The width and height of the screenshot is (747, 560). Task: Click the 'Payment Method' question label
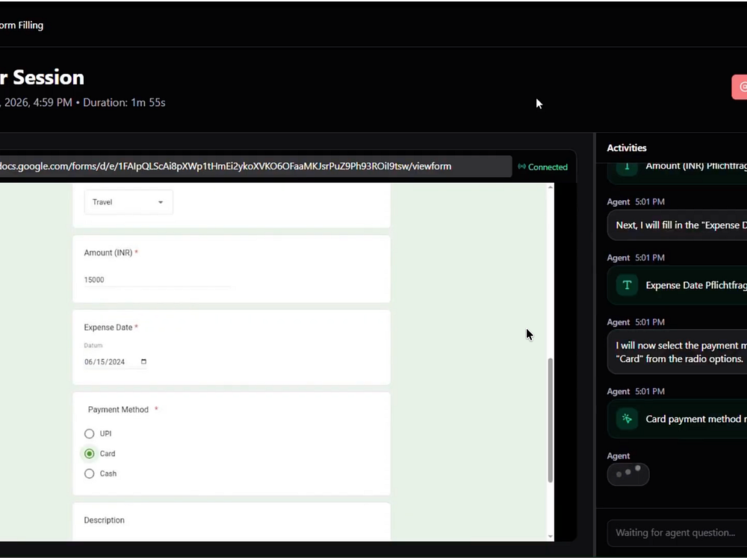click(x=118, y=410)
